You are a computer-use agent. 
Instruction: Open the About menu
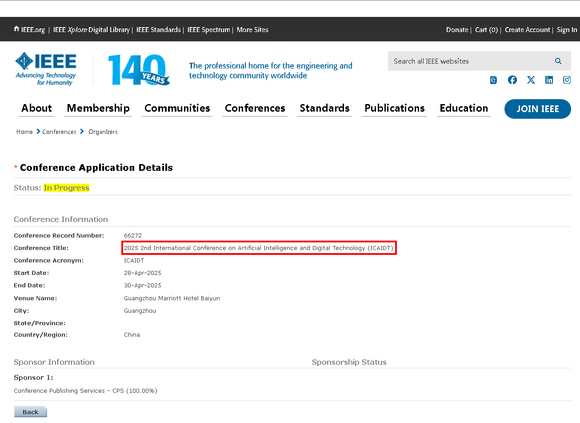[x=36, y=108]
